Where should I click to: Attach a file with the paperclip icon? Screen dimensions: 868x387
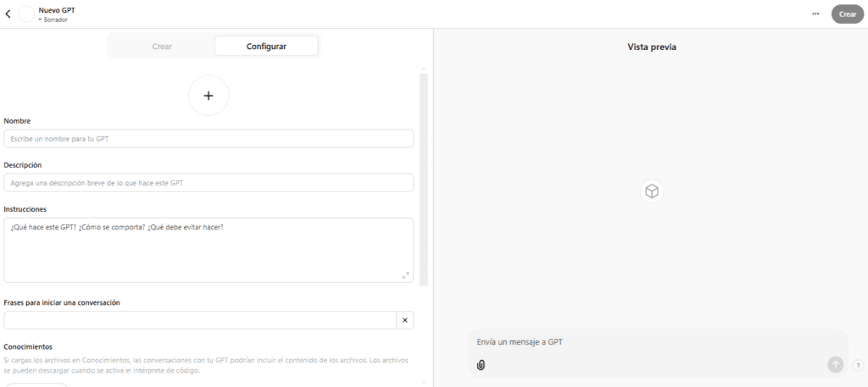481,365
